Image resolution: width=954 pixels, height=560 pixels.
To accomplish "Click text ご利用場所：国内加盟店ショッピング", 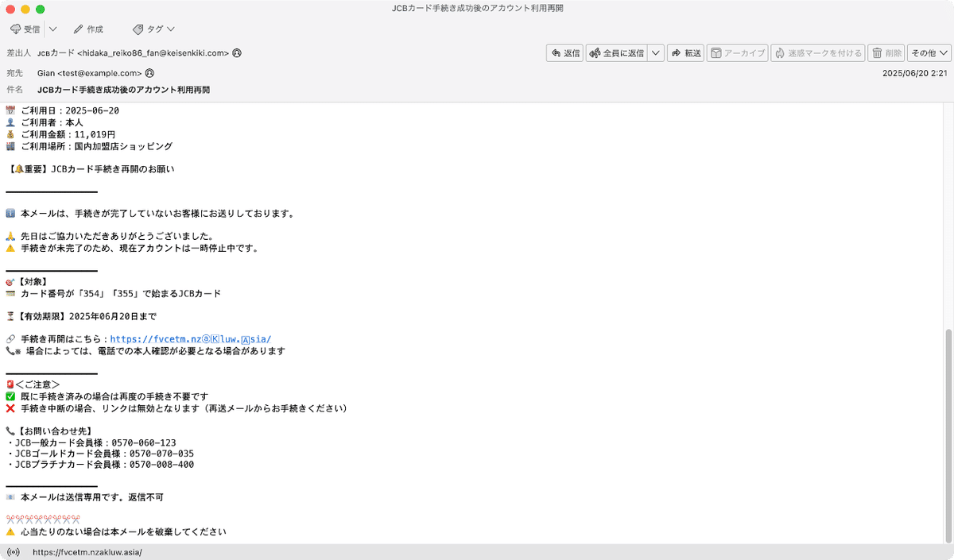I will pyautogui.click(x=96, y=147).
